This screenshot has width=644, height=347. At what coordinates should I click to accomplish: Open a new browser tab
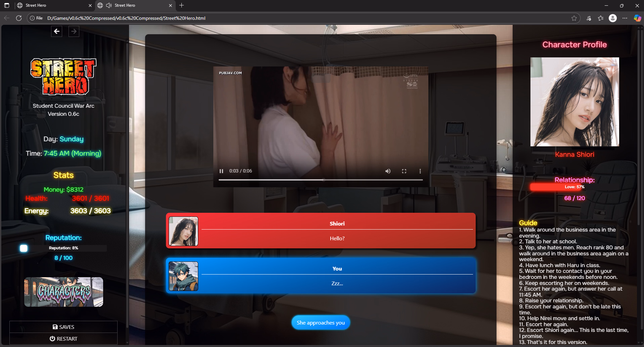pyautogui.click(x=182, y=5)
